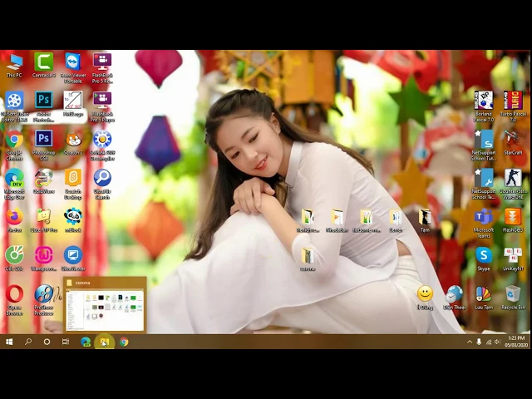Open the Microsoft Teams shortcut
The image size is (532, 399).
coord(484,218)
